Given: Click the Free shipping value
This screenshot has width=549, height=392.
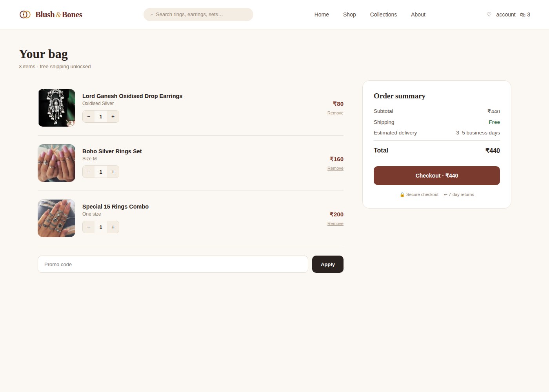Looking at the screenshot, I should pyautogui.click(x=494, y=122).
